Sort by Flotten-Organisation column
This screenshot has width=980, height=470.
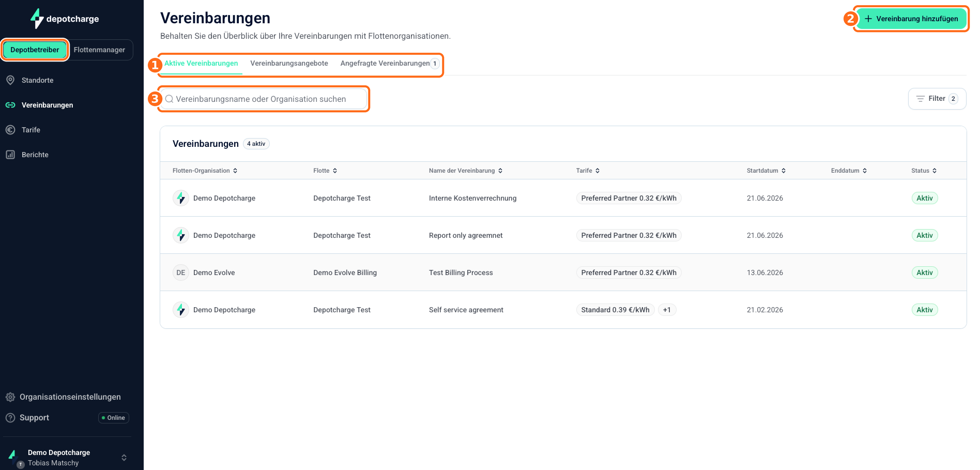205,171
